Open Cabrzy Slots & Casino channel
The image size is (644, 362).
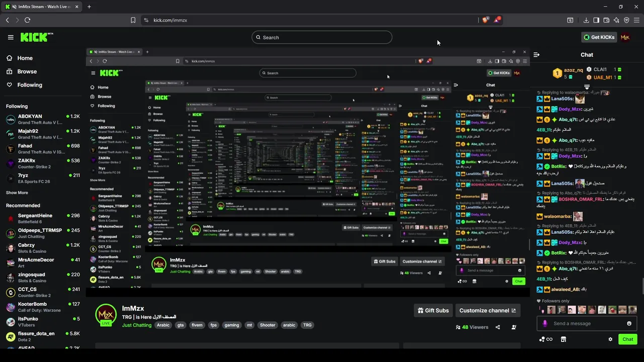click(x=43, y=248)
